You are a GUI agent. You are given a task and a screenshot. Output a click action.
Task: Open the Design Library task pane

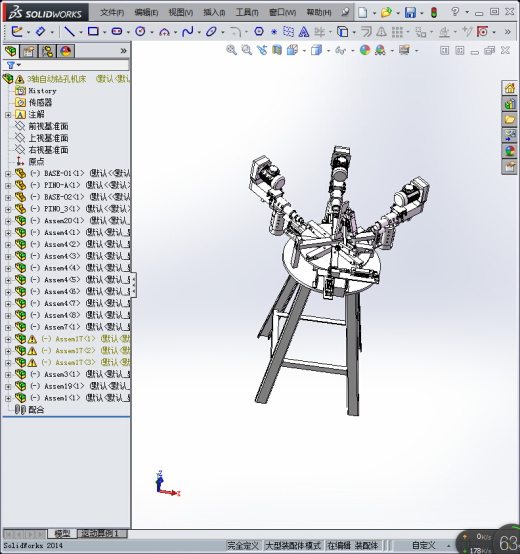(x=509, y=104)
